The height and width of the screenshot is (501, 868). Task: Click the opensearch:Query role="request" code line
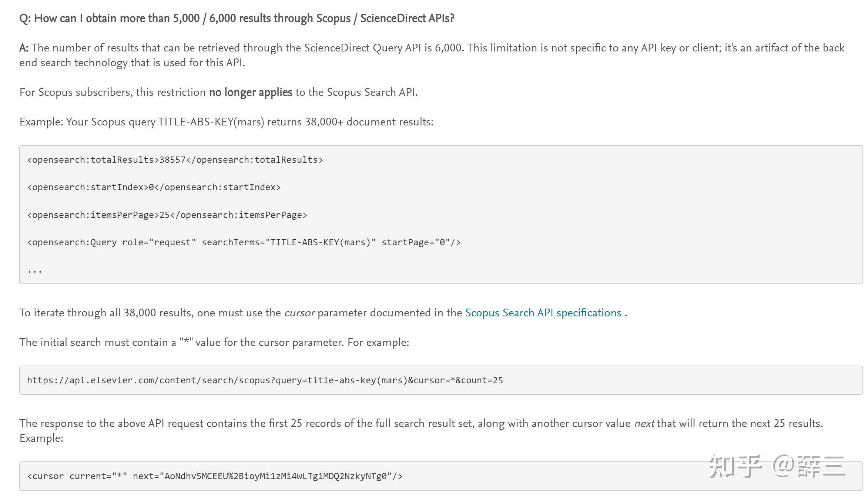244,242
